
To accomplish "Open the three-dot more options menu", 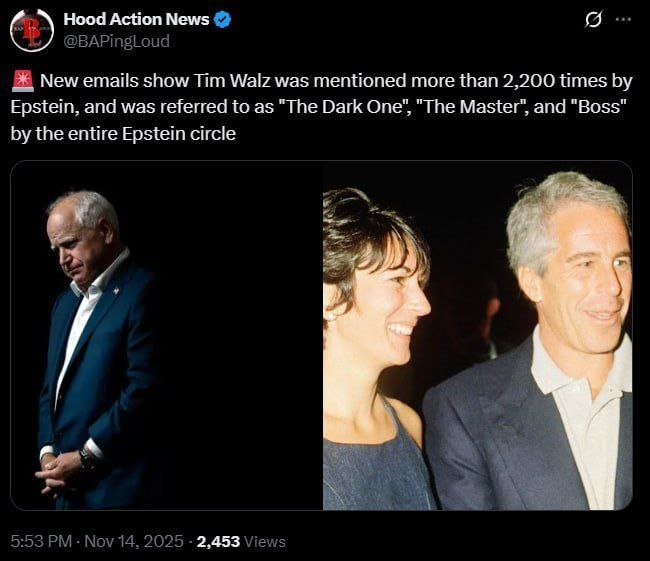I will [623, 19].
